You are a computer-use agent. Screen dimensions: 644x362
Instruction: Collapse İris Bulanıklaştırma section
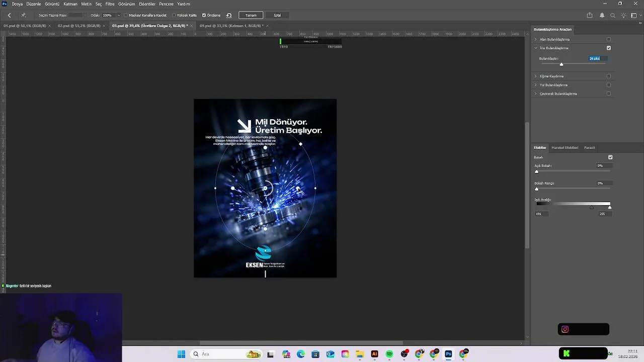536,48
